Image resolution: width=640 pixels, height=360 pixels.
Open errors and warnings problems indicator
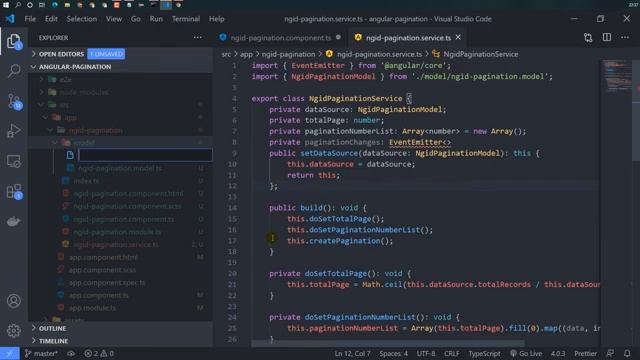click(99, 353)
